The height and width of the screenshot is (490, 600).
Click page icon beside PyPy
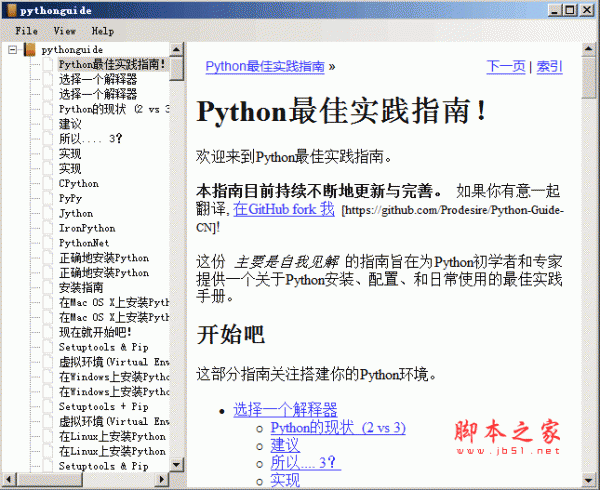(48, 199)
